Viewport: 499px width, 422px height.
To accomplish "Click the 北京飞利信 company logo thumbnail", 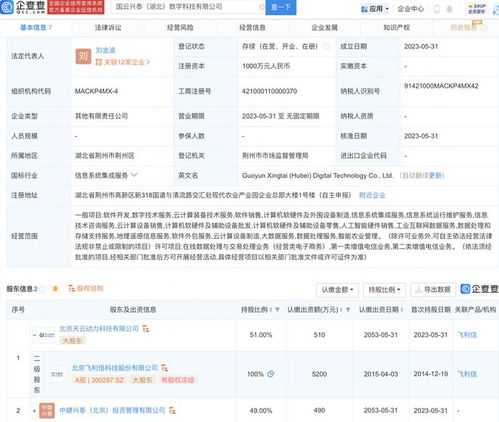I will click(x=58, y=374).
